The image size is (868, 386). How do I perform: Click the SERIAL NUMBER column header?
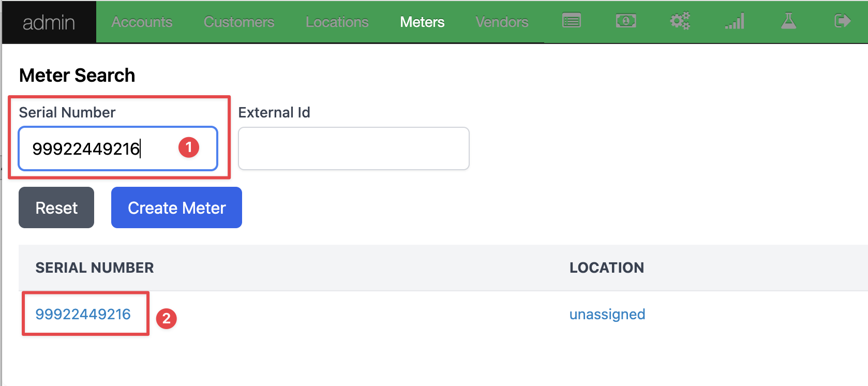point(95,268)
